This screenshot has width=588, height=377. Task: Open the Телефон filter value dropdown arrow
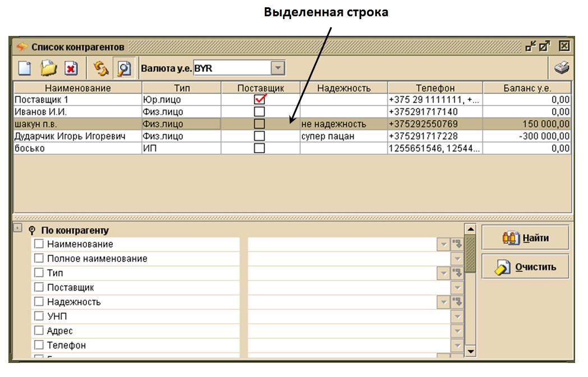457,346
